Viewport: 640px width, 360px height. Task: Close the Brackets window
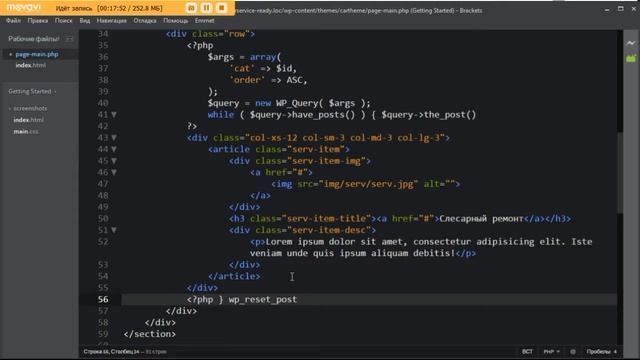click(x=634, y=9)
